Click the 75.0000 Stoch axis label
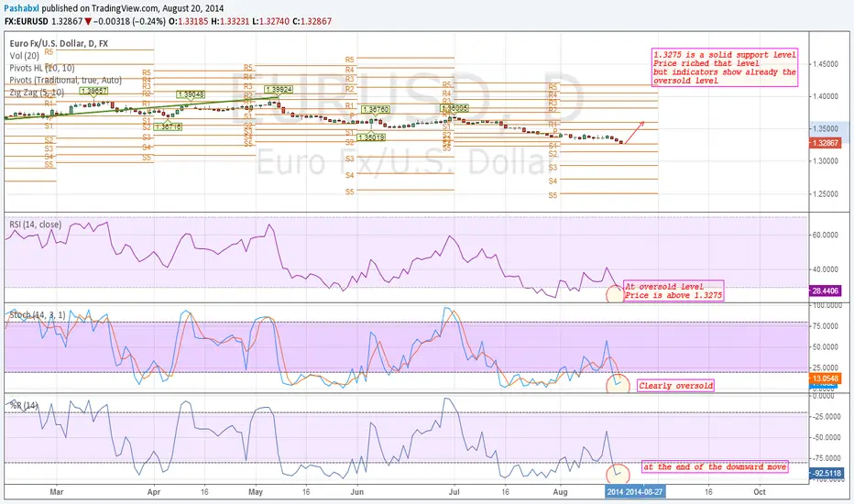Viewport: 854px width, 504px height. point(826,326)
